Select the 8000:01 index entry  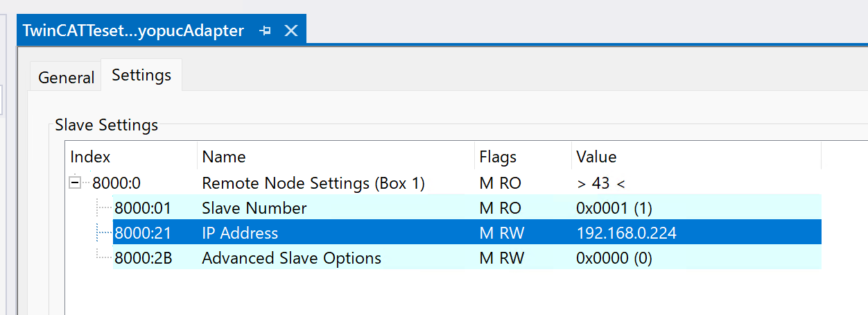142,209
